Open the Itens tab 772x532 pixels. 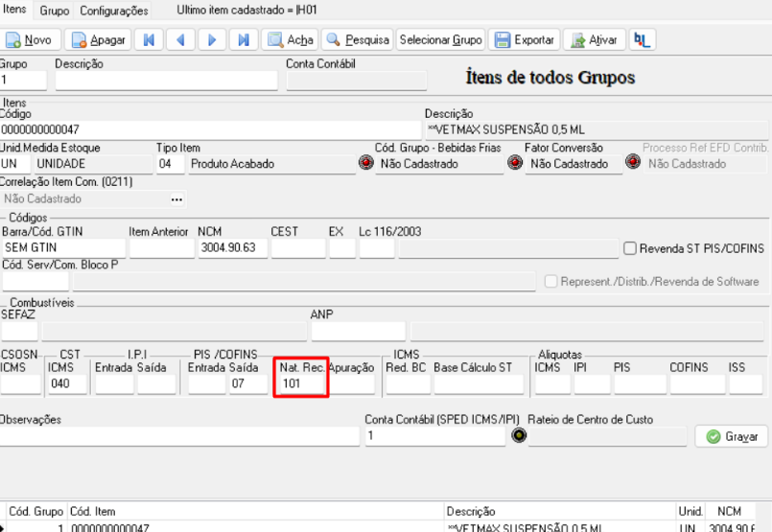point(14,10)
